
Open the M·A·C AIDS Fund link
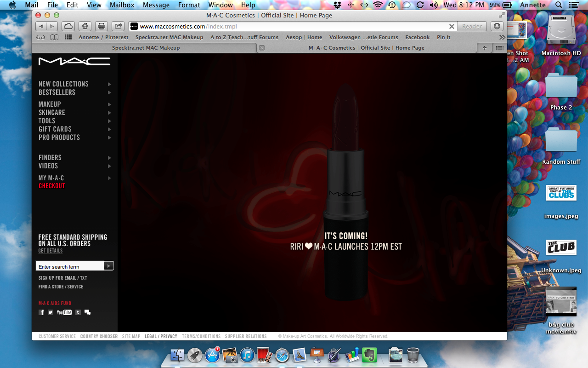55,303
